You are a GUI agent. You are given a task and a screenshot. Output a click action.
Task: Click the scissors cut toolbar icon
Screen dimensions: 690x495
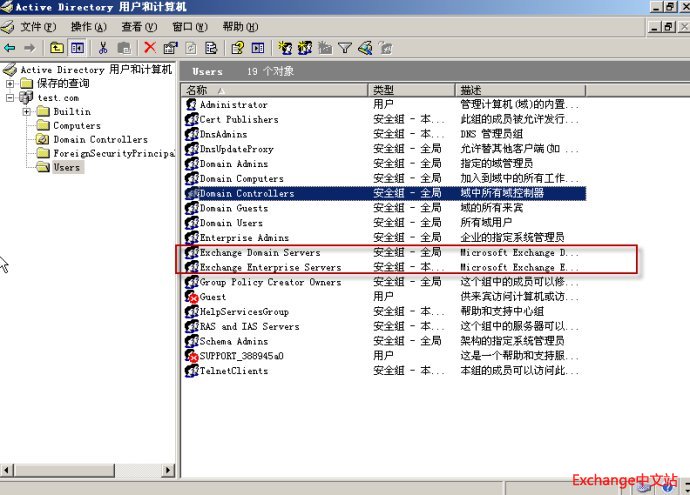click(103, 47)
